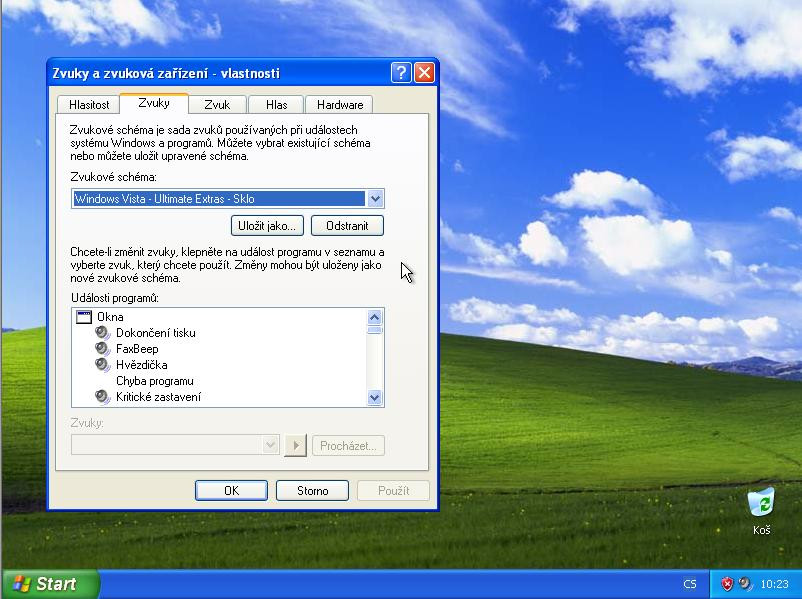
Task: Select the Dokončení tisku event
Action: pos(155,333)
